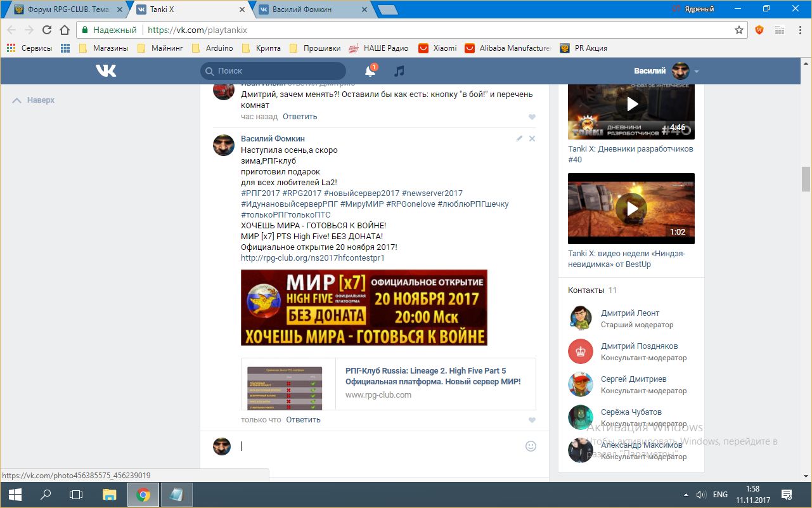Delete Василий Фомкин's comment with the X icon
The height and width of the screenshot is (508, 812).
coord(532,138)
